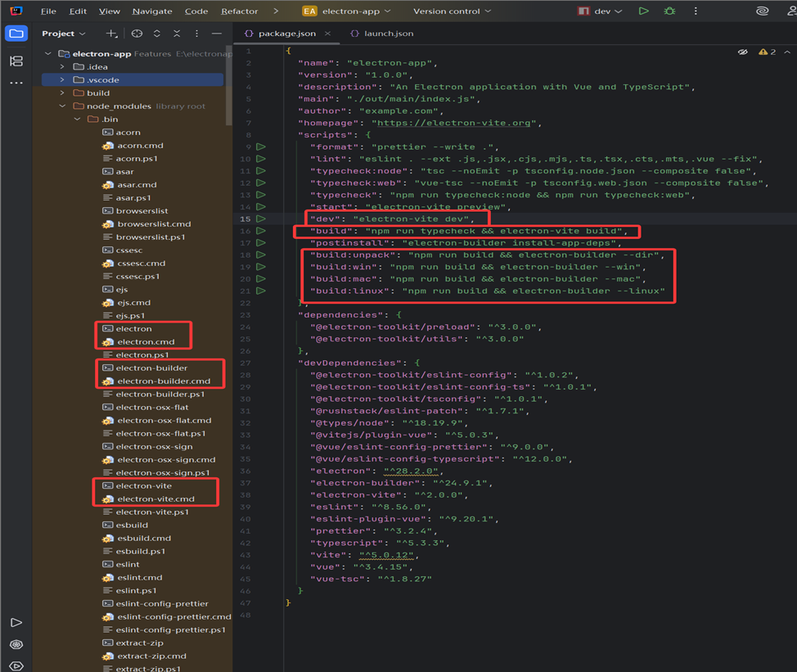797x672 pixels.
Task: Run the build:win script gutter arrow
Action: tap(261, 267)
